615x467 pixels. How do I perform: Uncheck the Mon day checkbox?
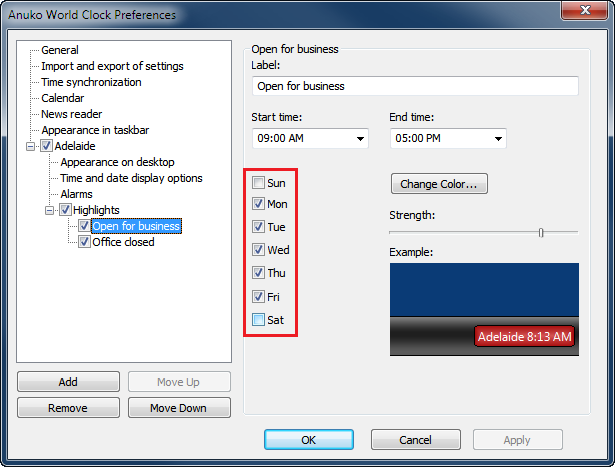pos(259,204)
